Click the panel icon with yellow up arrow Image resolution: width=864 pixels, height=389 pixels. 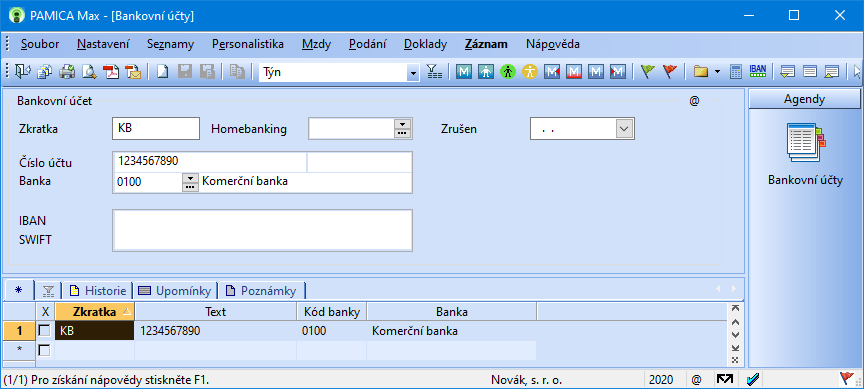(831, 72)
